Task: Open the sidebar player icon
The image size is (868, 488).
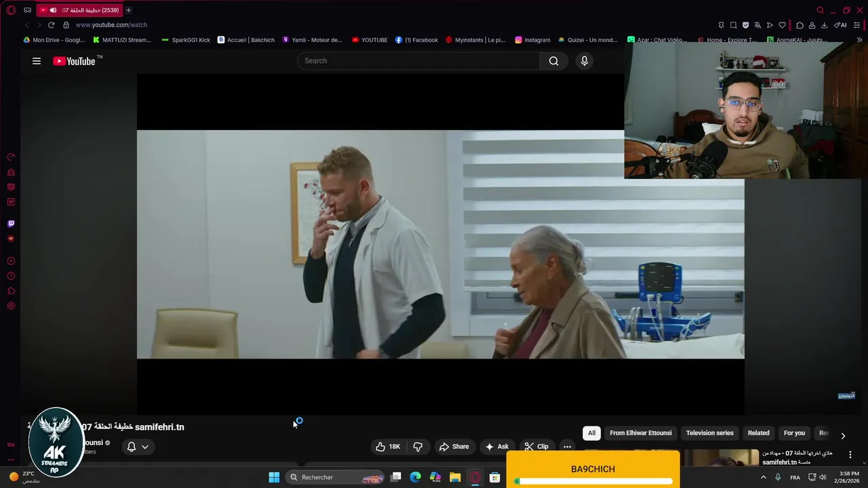Action: click(x=11, y=261)
